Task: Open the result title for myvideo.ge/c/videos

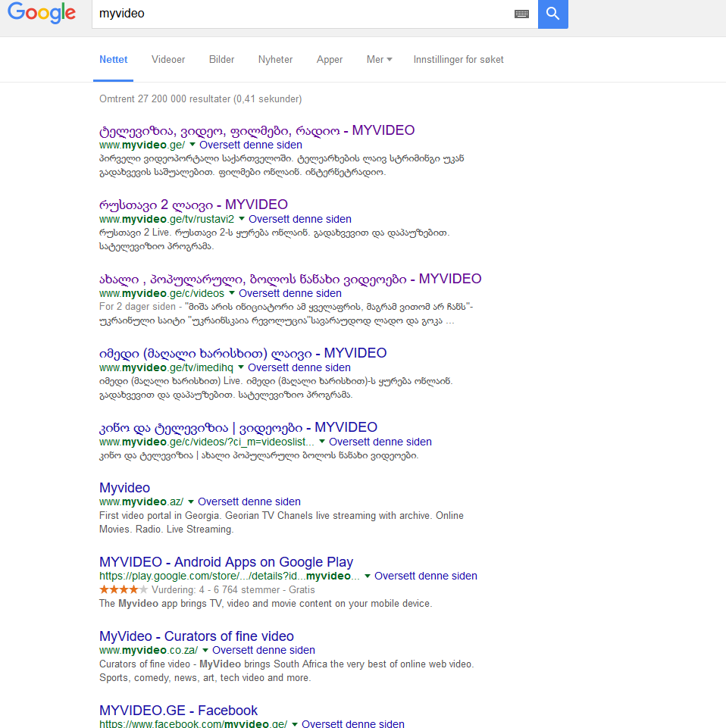Action: coord(290,279)
